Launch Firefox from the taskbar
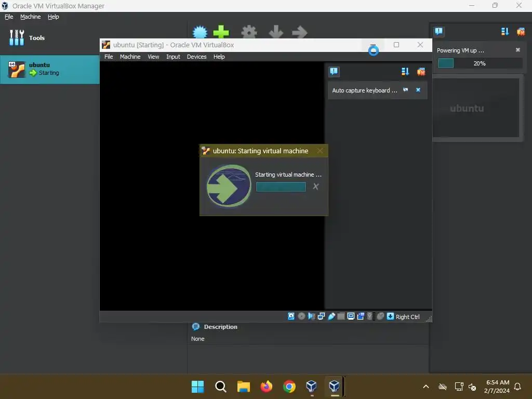The height and width of the screenshot is (399, 532). pos(267,386)
